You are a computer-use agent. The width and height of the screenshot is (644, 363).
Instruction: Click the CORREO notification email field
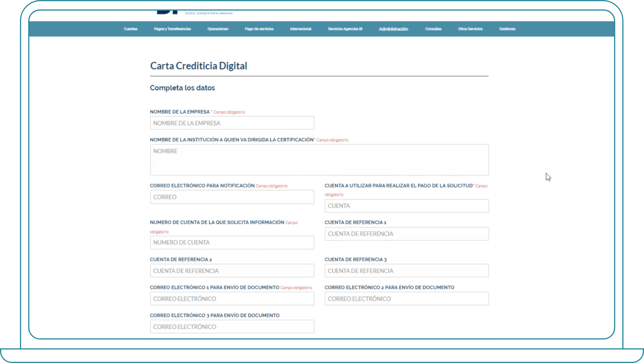pos(232,197)
